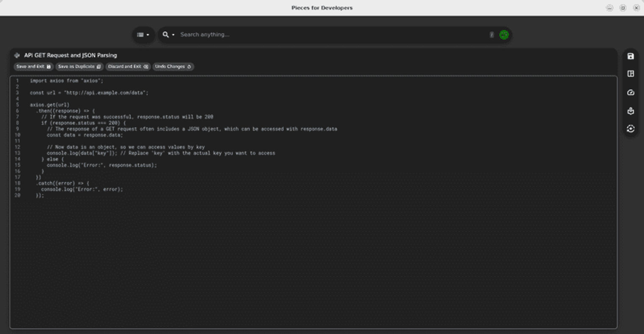
Task: Click const data = response.data line
Action: [85, 135]
